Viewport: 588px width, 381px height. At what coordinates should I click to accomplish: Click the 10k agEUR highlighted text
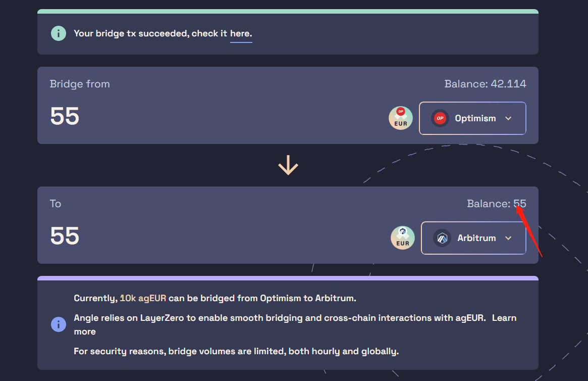143,299
